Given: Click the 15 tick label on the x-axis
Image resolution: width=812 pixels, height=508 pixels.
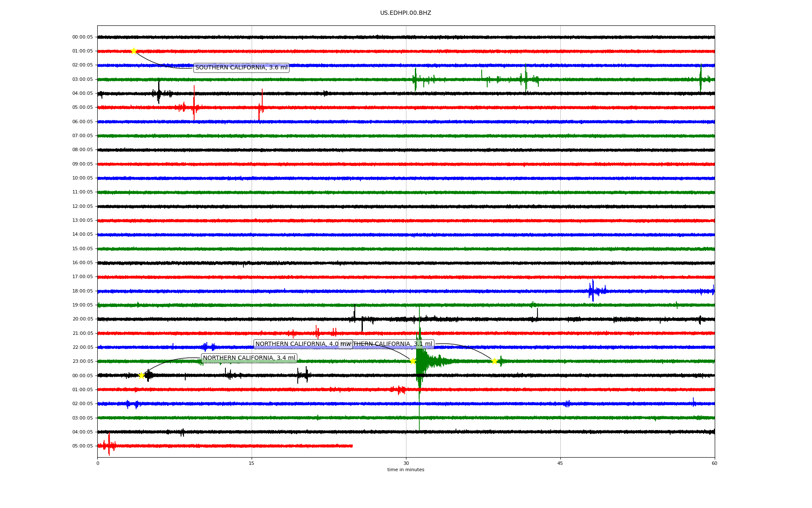Looking at the screenshot, I should [x=252, y=463].
